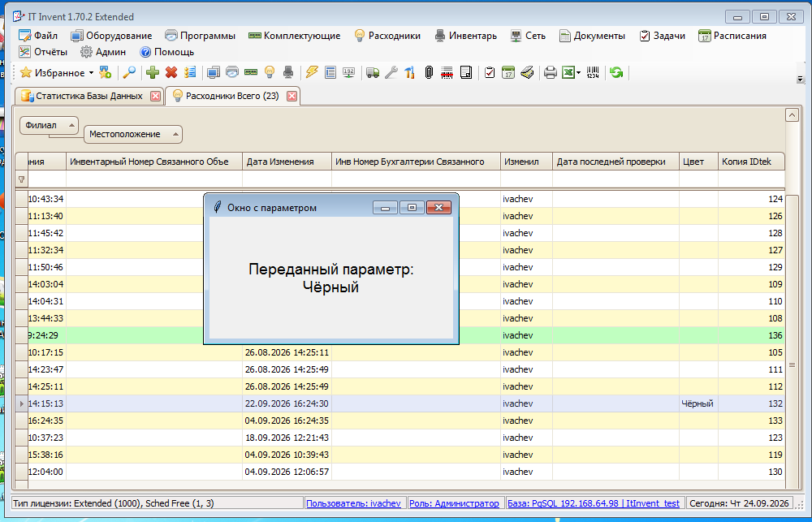
Task: Sort by Дата Изменения column header
Action: [x=287, y=162]
